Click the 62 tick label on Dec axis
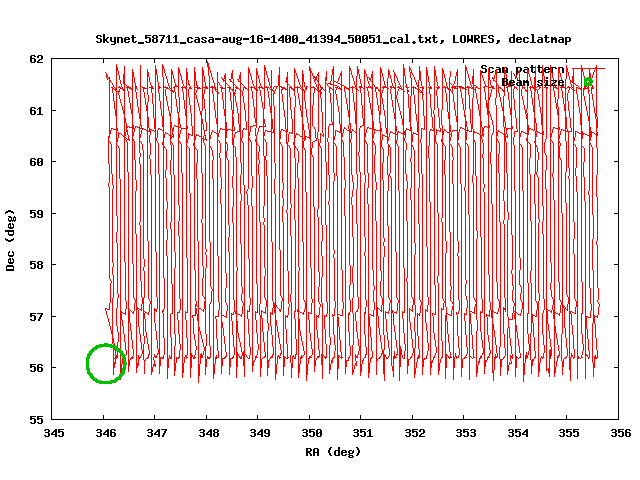Image resolution: width=640 pixels, height=480 pixels. (36, 59)
